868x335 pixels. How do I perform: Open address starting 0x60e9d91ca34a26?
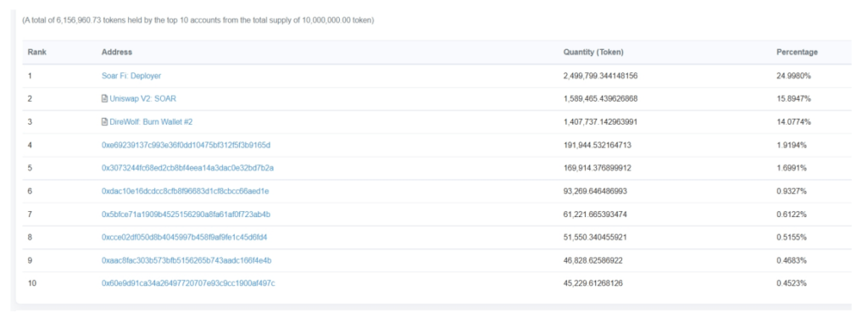click(x=188, y=283)
